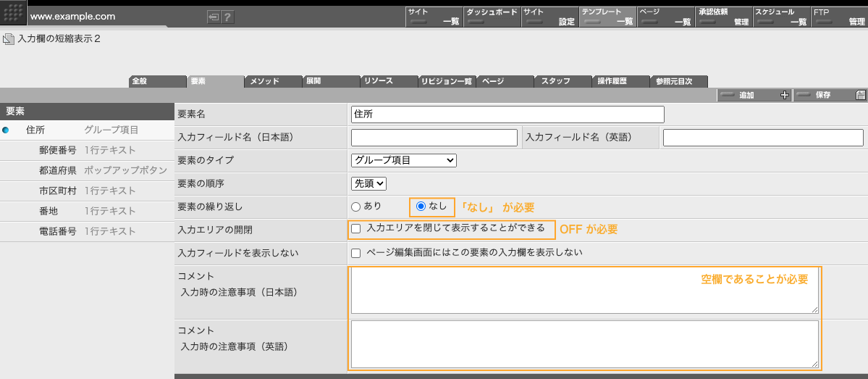Enable ページ編集画面にはこの要素の入力欄を表示しない checkbox
The image size is (868, 379).
355,253
